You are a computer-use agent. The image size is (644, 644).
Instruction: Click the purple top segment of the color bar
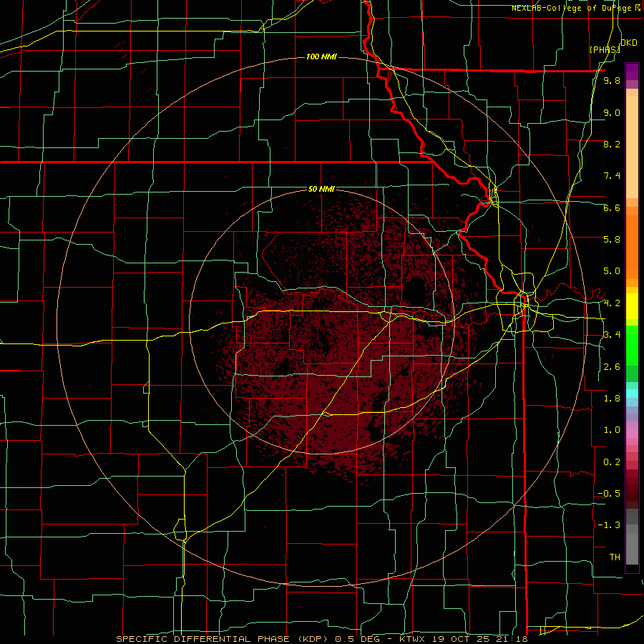[x=632, y=72]
